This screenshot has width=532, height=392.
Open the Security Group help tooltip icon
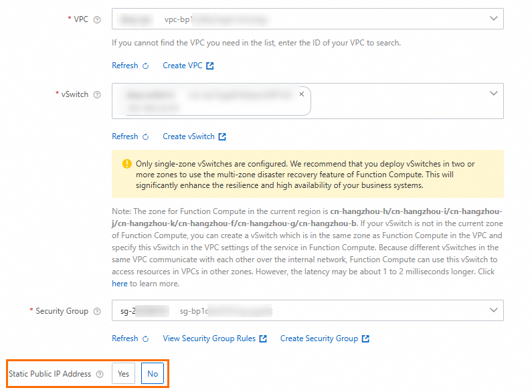(x=97, y=311)
